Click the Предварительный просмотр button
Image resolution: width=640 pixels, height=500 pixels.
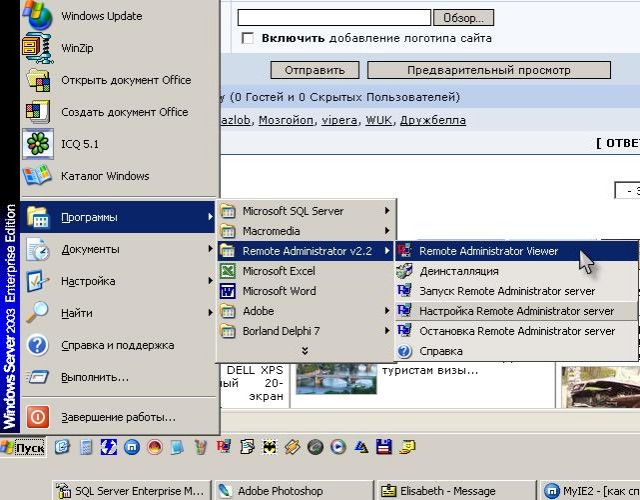489,70
